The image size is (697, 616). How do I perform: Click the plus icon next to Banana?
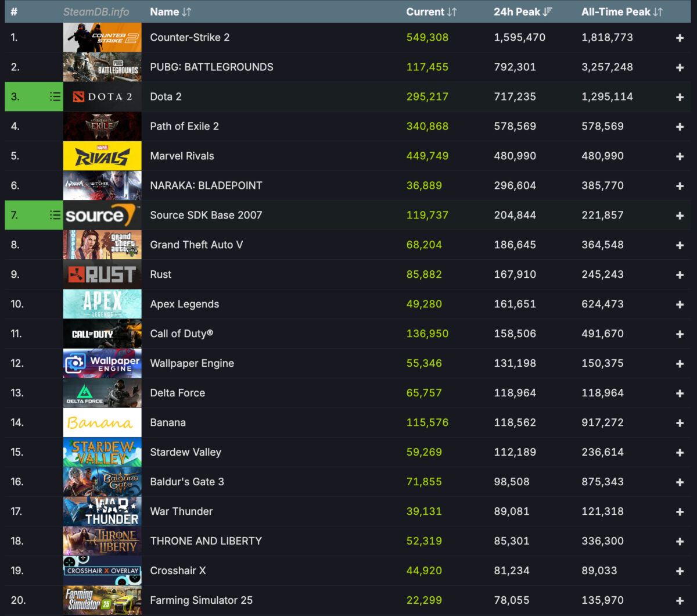[679, 422]
